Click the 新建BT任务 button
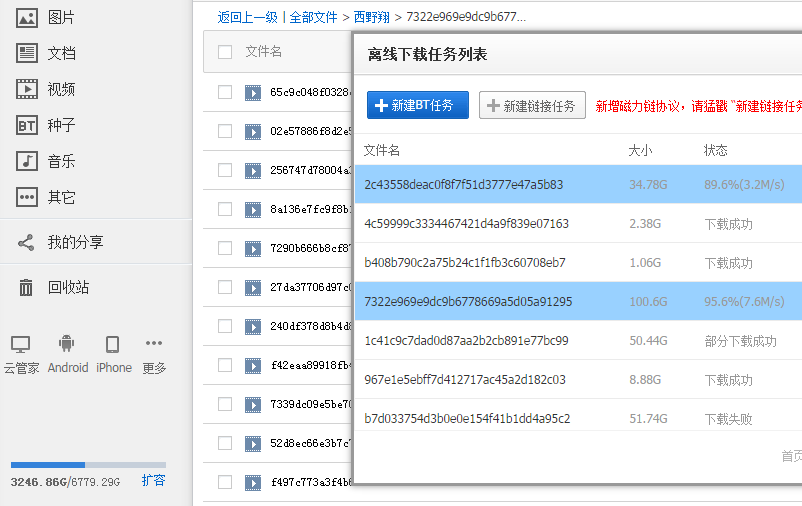 (x=418, y=105)
